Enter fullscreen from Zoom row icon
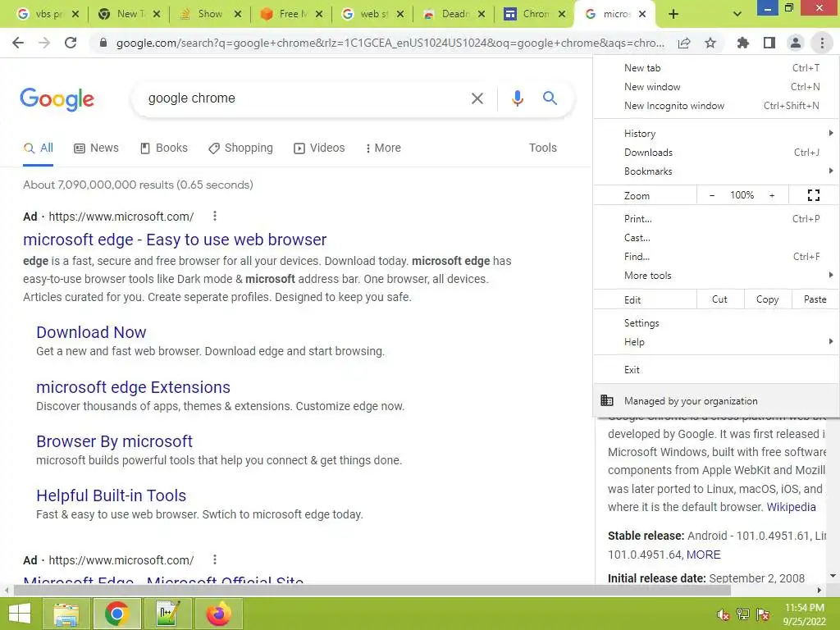This screenshot has height=630, width=840. point(813,195)
